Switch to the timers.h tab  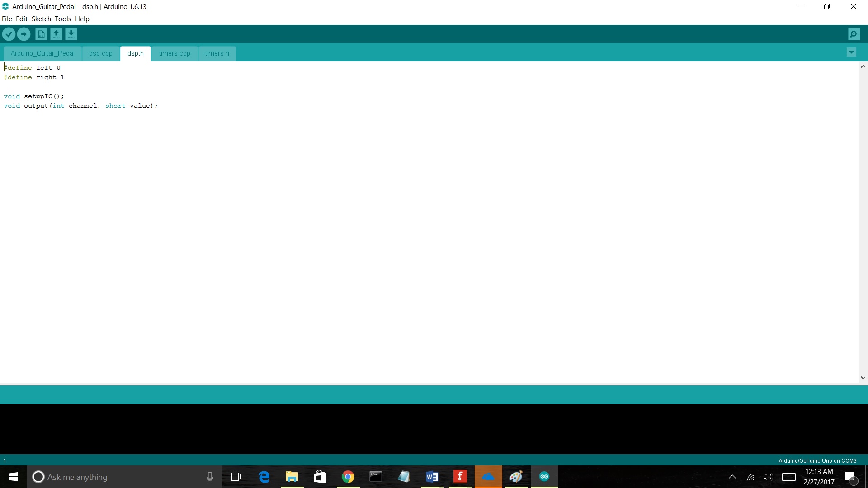click(x=217, y=53)
